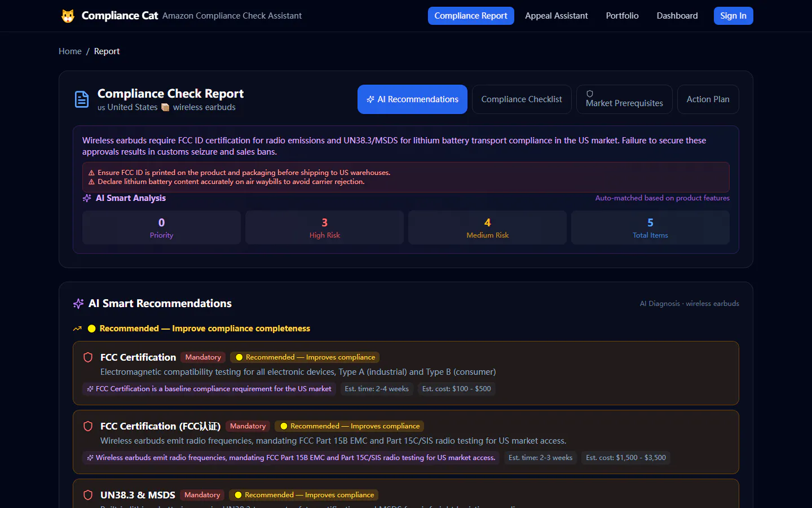Screen dimensions: 812x508
Task: Click 'Amazon Compliance Check Assistant' tagline
Action: point(232,16)
